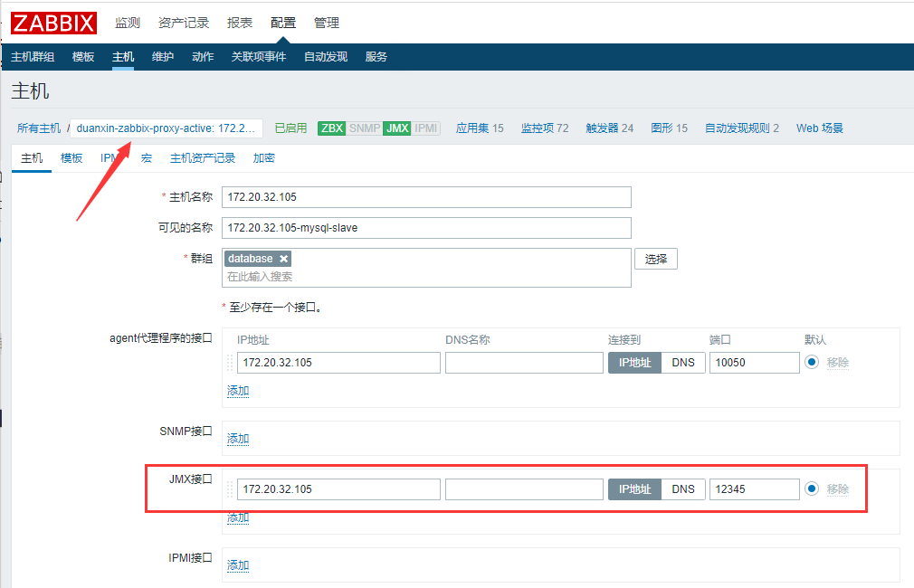Go to 维护 submenu
Viewport: 914px width, 588px height.
pos(163,56)
